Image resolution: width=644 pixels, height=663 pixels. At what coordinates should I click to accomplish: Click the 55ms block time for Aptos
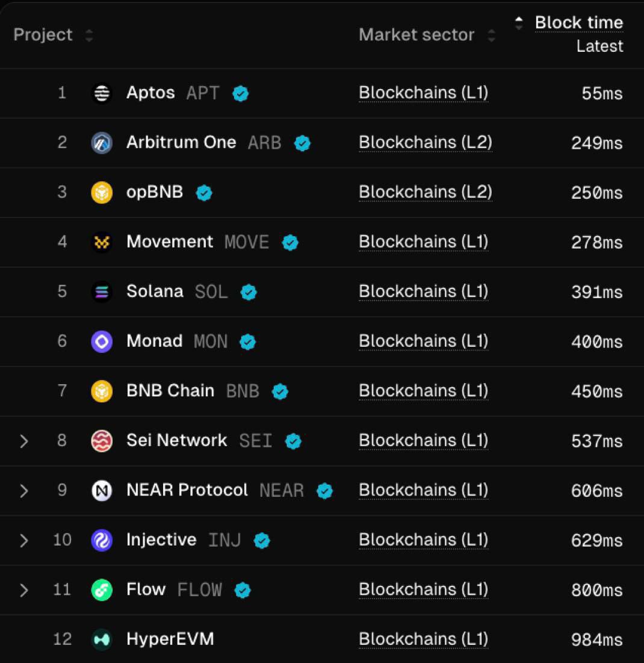click(x=601, y=93)
